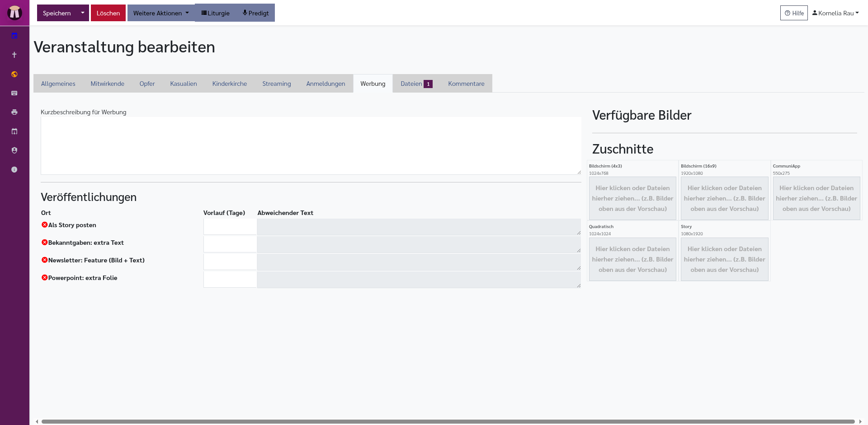Screen dimensions: 868x425
Task: Click the left arrow of the horizontal scrollbar
Action: [37, 421]
